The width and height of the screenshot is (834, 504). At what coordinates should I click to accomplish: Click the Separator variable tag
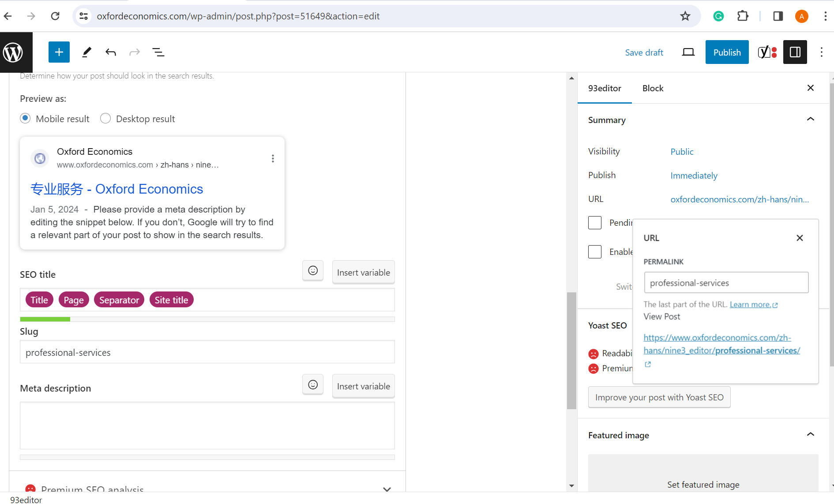click(119, 300)
